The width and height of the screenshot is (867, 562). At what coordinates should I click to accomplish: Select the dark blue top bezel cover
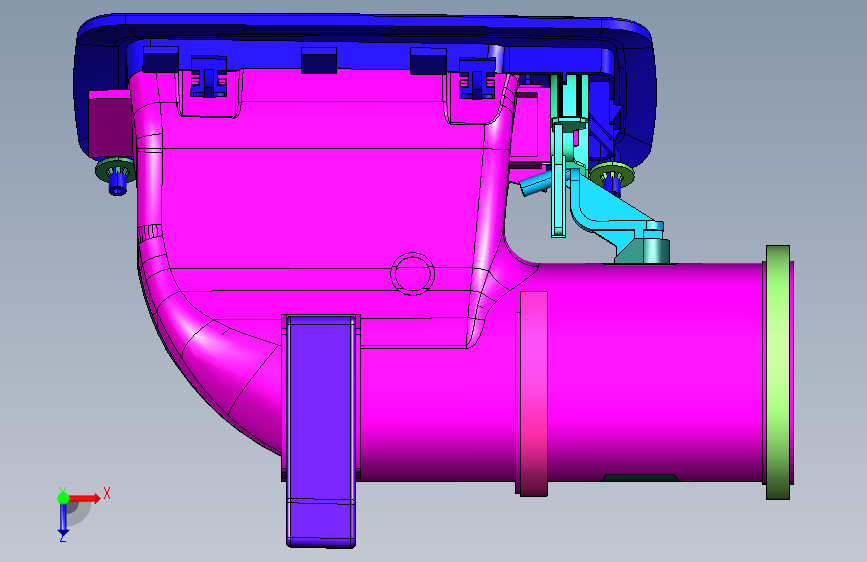[365, 33]
